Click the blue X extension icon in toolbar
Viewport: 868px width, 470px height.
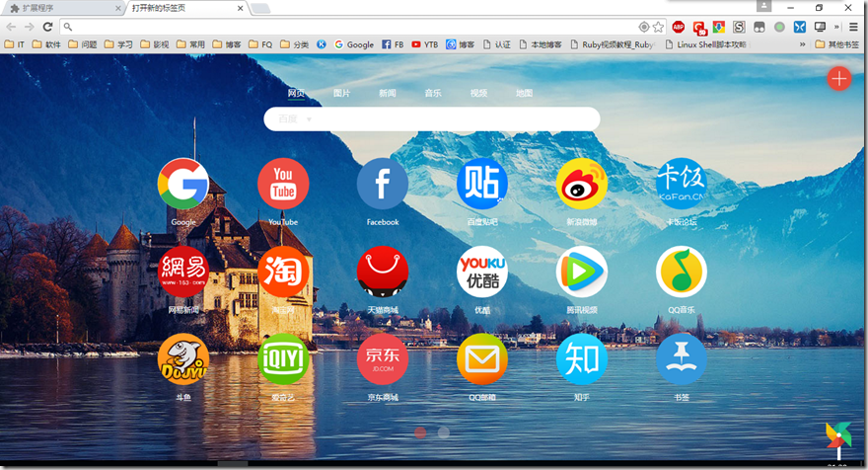(799, 27)
